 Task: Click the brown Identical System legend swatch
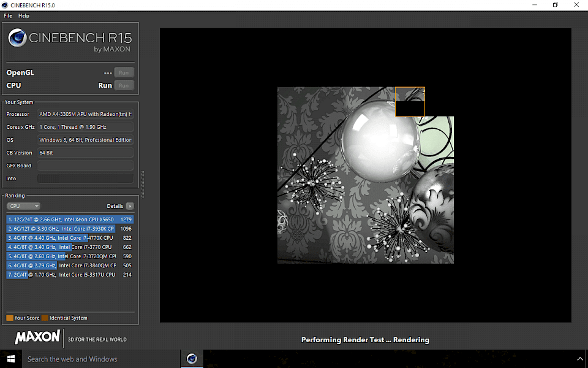click(45, 318)
